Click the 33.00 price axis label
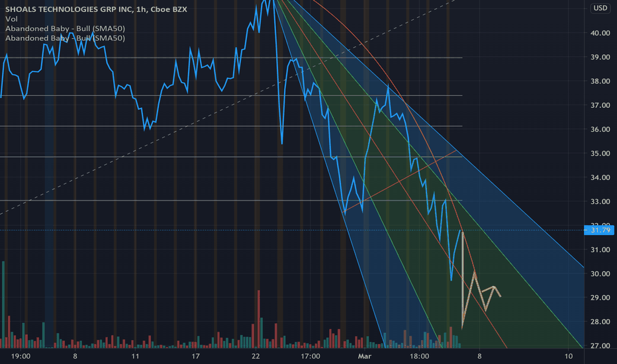Image resolution: width=617 pixels, height=364 pixels. (600, 201)
